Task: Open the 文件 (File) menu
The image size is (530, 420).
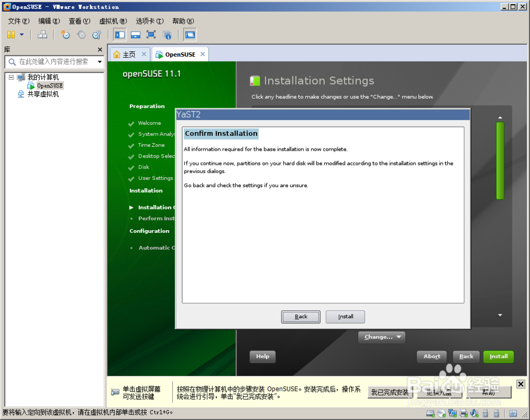Action: (19, 21)
